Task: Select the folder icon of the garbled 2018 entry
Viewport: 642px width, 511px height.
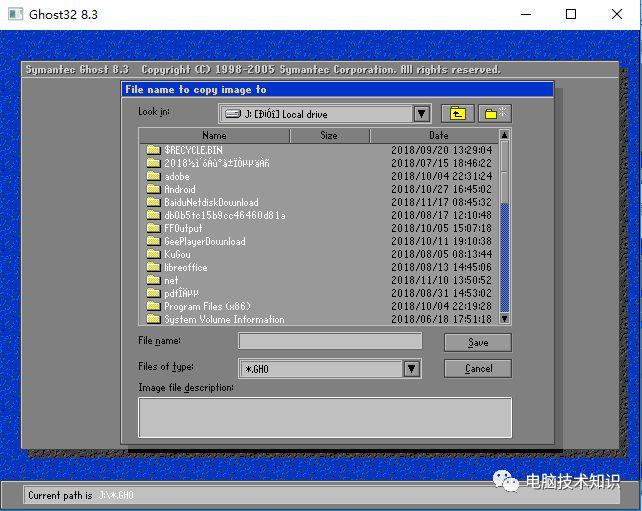Action: [154, 163]
